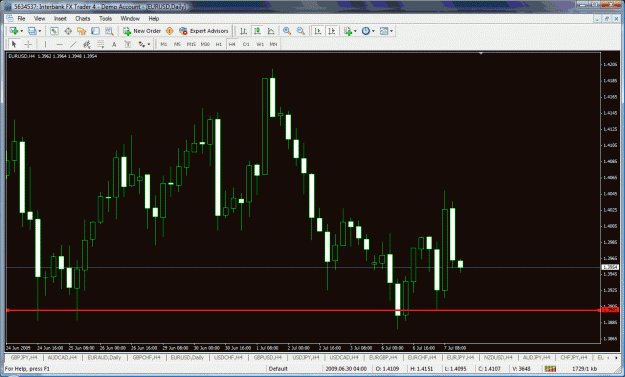Toggle the Data Window crosshair icon
The height and width of the screenshot is (377, 625).
(x=68, y=31)
